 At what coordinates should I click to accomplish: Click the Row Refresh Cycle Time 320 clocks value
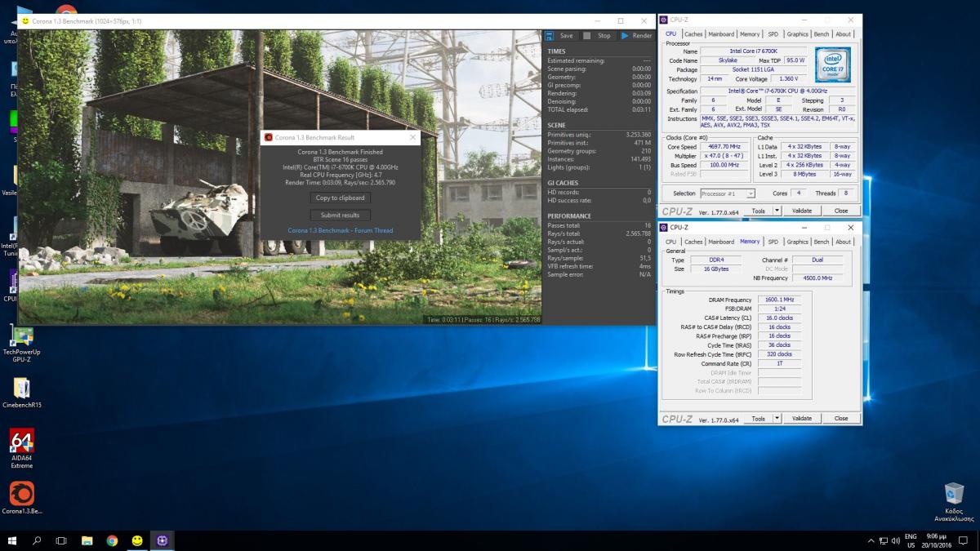tap(779, 354)
